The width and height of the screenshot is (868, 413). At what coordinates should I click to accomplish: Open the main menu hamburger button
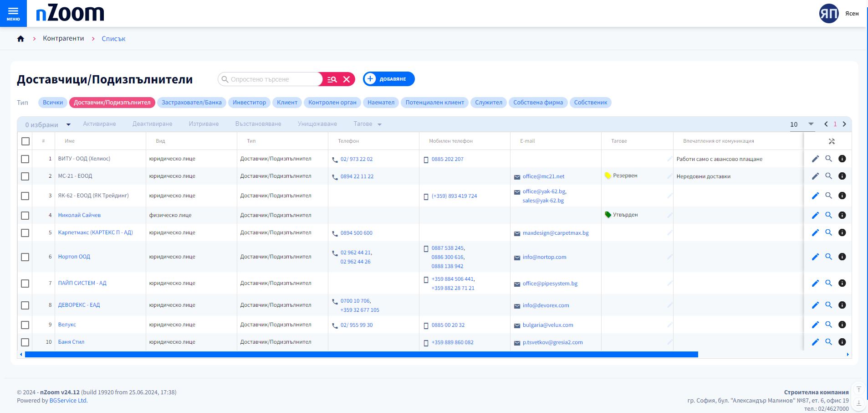point(13,13)
